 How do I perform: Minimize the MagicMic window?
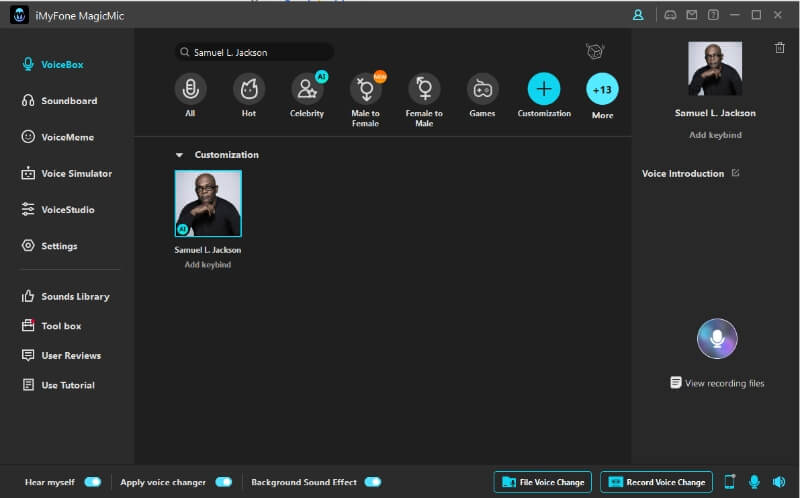coord(735,15)
